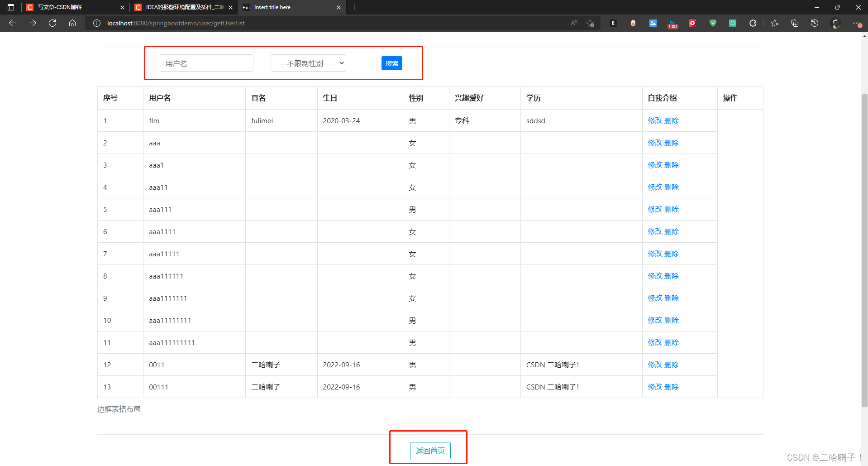Open the Collections panel
This screenshot has height=466, width=868.
(x=795, y=23)
